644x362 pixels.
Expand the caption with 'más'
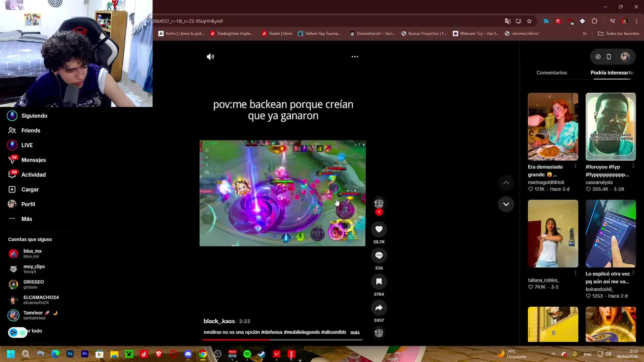[355, 332]
